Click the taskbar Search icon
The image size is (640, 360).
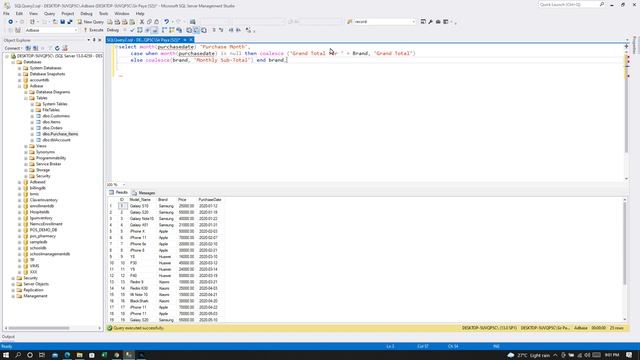pyautogui.click(x=18, y=355)
